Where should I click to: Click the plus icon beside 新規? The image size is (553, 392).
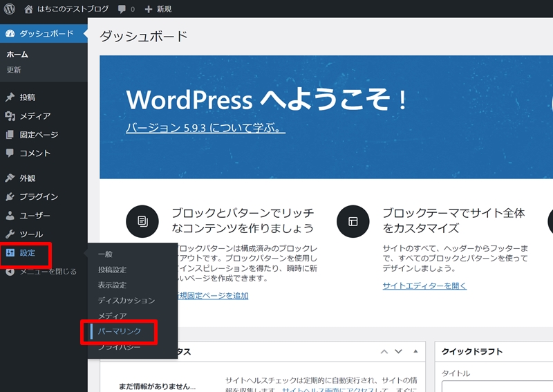149,9
